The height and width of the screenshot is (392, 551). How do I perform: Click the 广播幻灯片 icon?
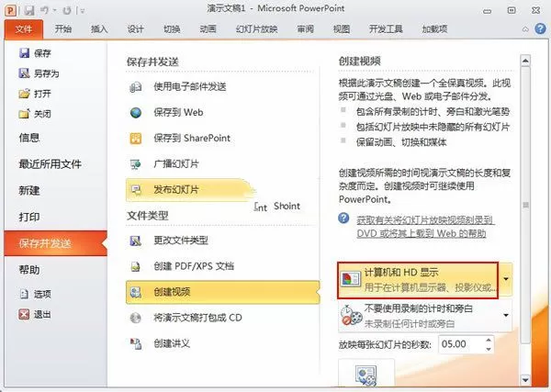tap(136, 163)
